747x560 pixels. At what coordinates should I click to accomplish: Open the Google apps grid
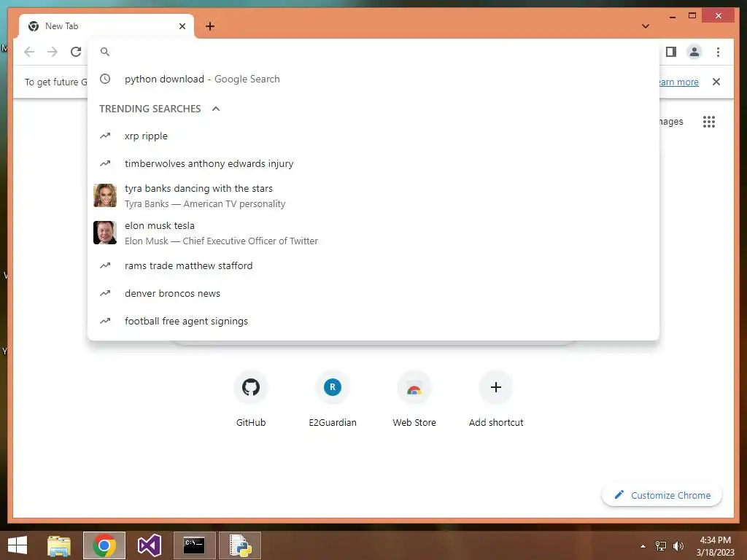(x=709, y=122)
